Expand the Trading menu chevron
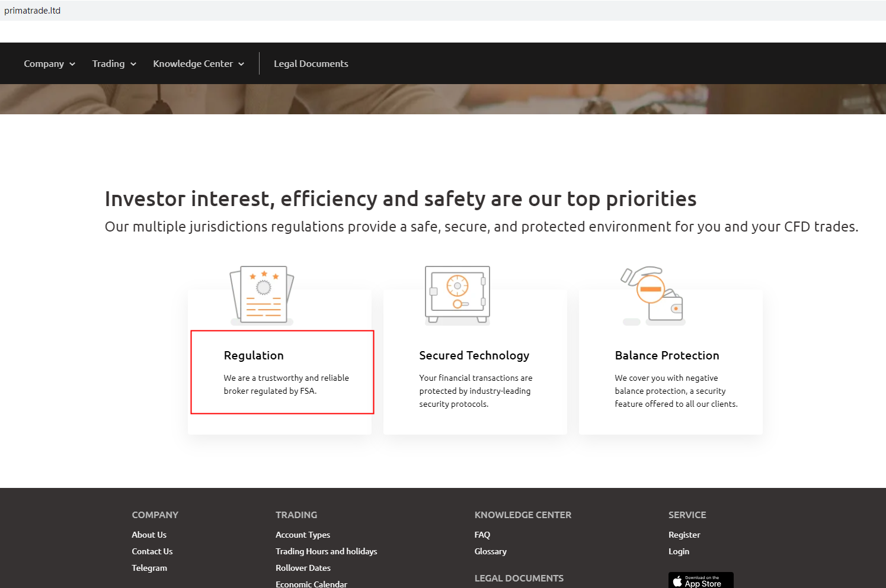886x588 pixels. [133, 64]
